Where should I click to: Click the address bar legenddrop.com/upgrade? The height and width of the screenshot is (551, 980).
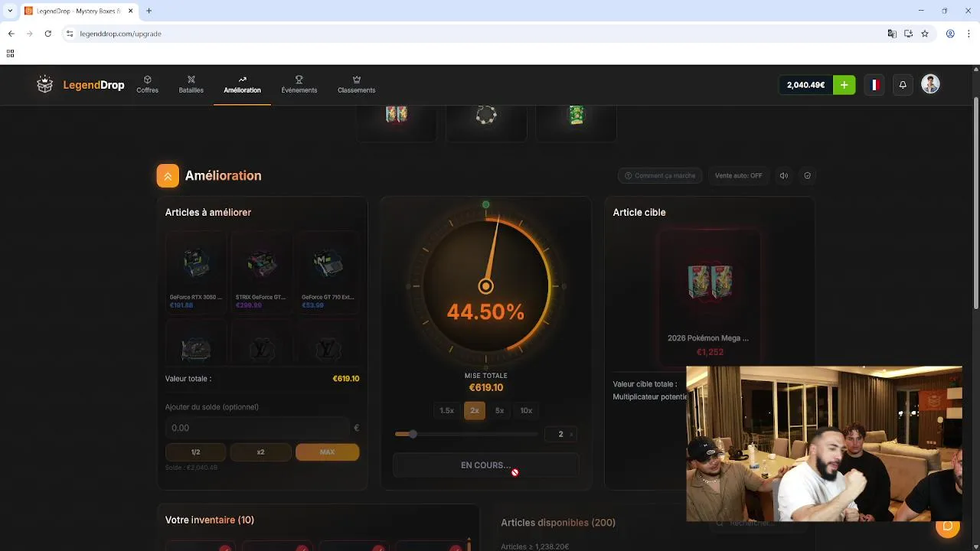coord(120,34)
